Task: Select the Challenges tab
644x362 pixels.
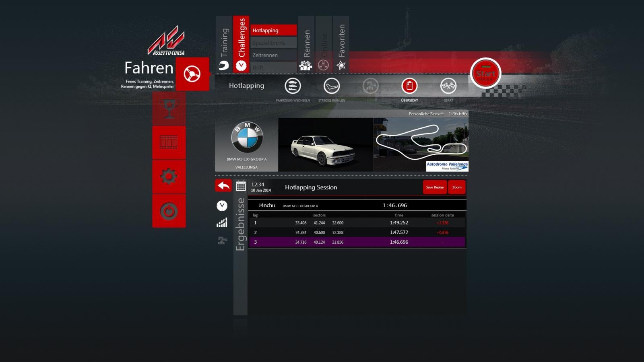Action: tap(241, 44)
